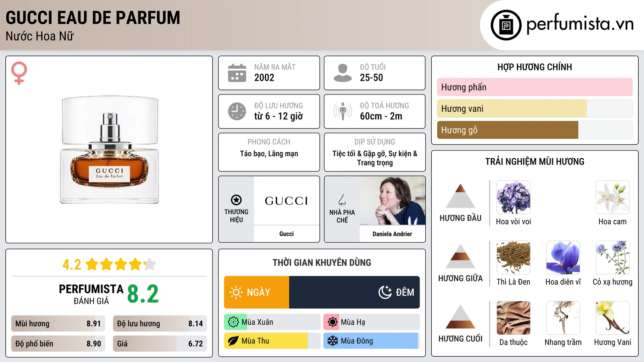Click the sun icon in the Ngày bar
This screenshot has height=362, width=644.
[236, 292]
